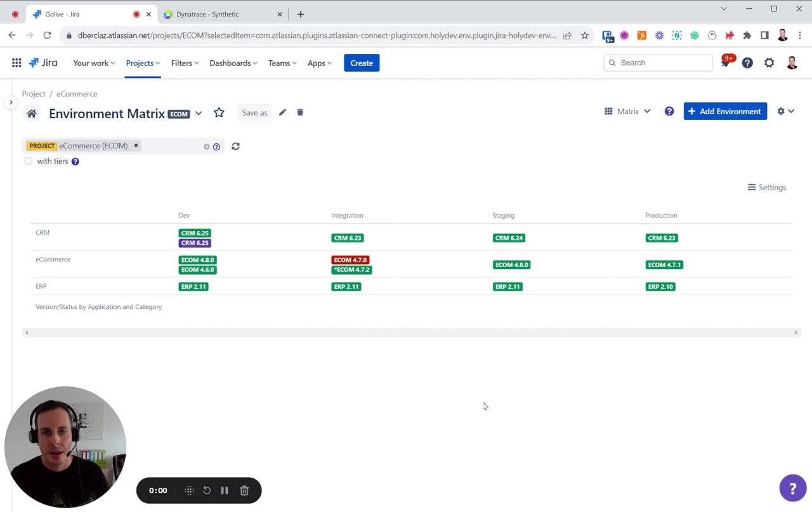The width and height of the screenshot is (812, 512).
Task: Open the 'with tiers' help icon
Action: 75,161
